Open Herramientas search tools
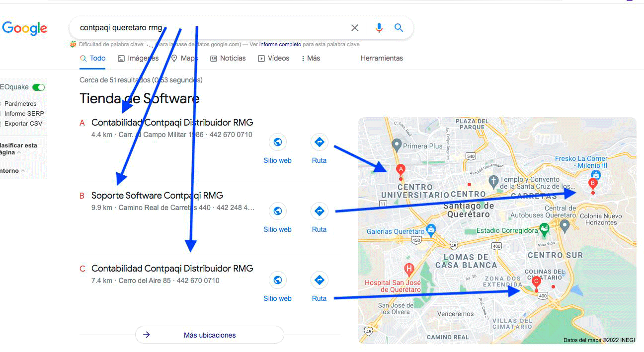Image resolution: width=644 pixels, height=352 pixels. [x=382, y=58]
